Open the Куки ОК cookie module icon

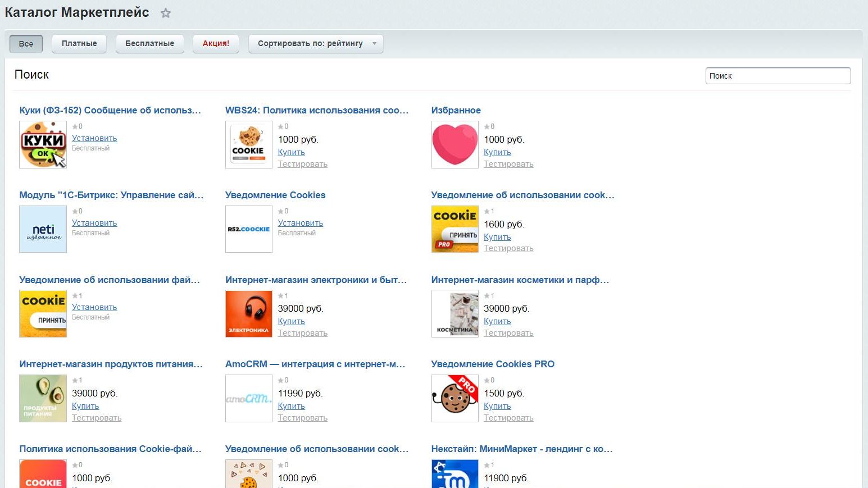[43, 145]
